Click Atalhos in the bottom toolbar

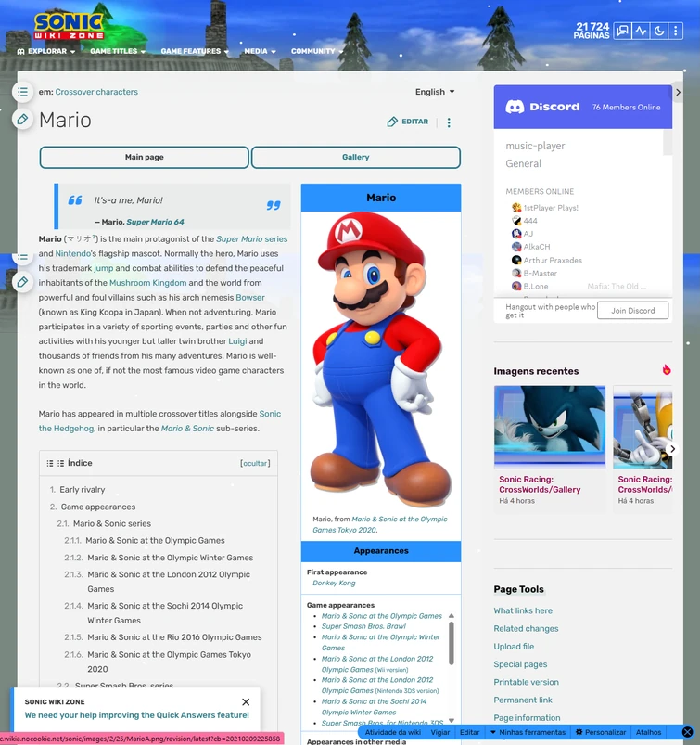tap(648, 732)
